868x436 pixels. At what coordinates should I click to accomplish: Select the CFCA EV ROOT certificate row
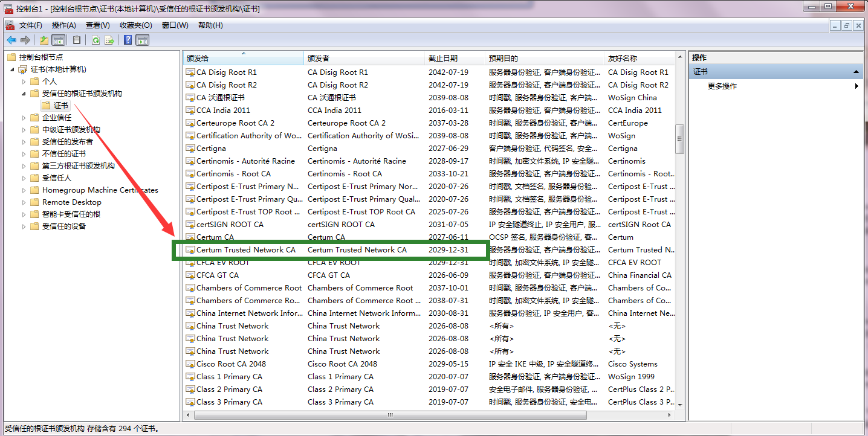pos(429,263)
